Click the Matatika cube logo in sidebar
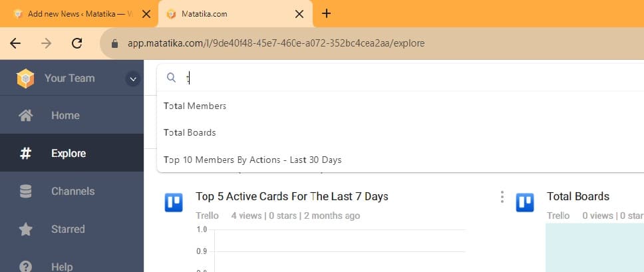The width and height of the screenshot is (644, 272). tap(25, 78)
